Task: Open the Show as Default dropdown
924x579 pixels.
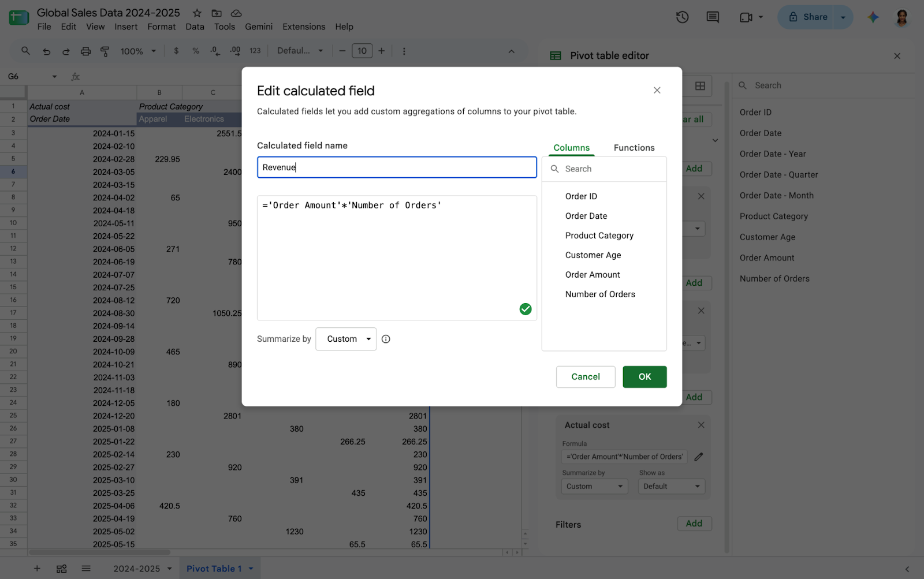Action: click(672, 486)
